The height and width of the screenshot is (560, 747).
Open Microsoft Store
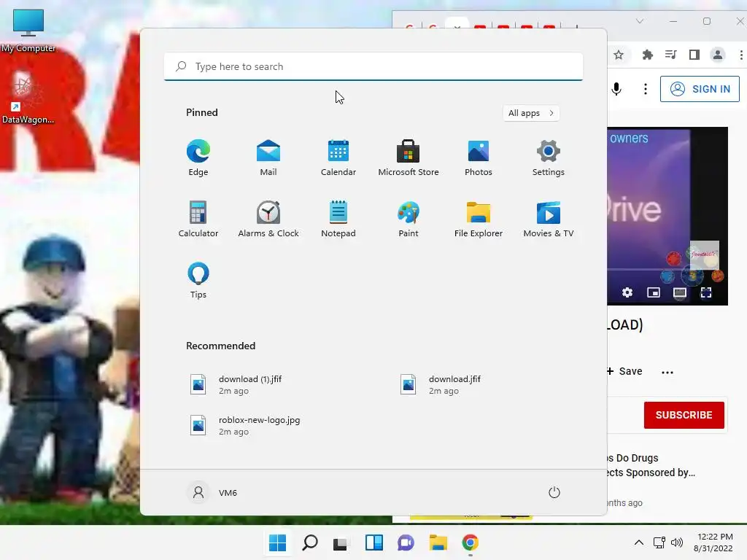coord(409,157)
